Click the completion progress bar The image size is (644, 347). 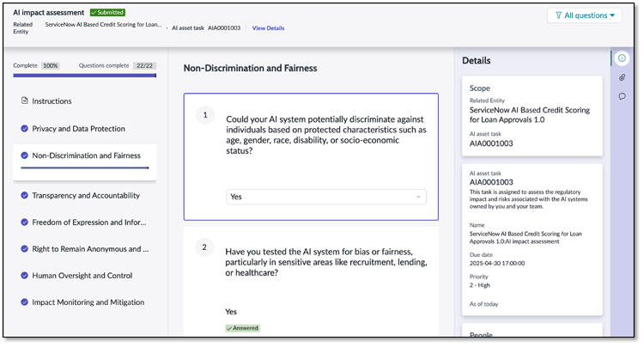coord(84,76)
